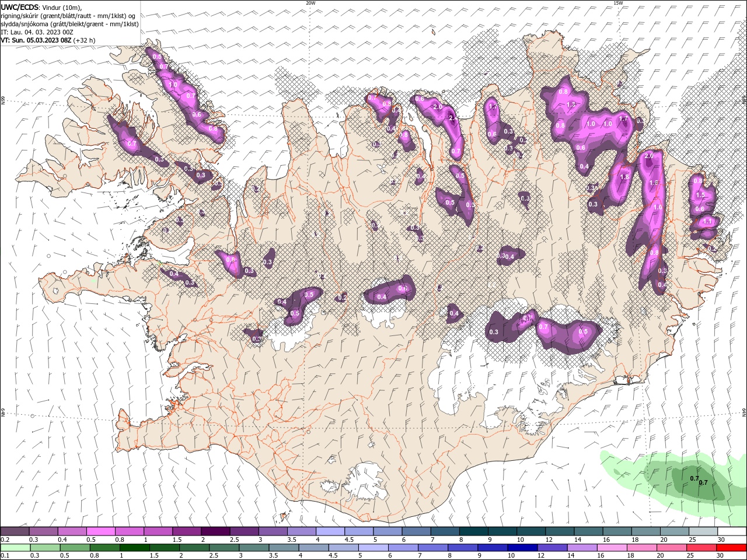Click the 'rigning/skúrir' legend description line

[x=68, y=16]
